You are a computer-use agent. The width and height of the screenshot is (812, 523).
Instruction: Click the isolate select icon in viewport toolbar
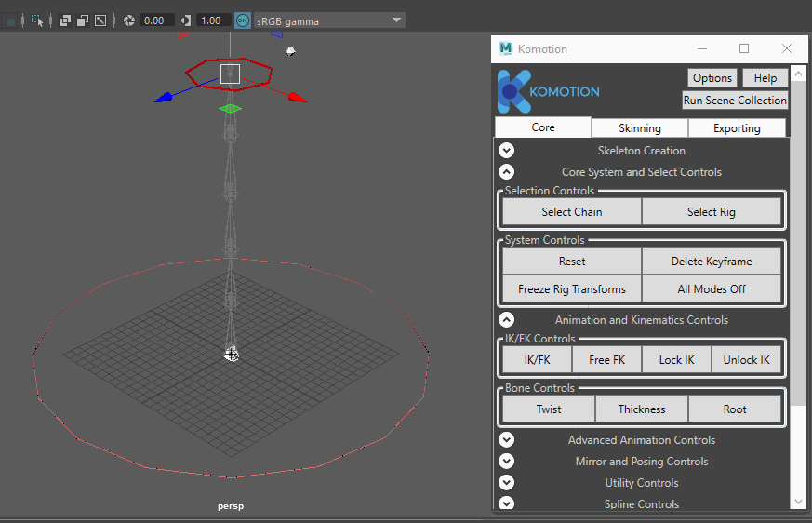(x=37, y=20)
